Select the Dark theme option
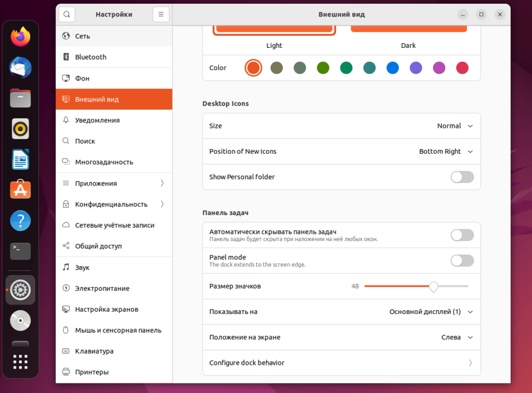Screen dimensions: 532x393 pyautogui.click(x=408, y=31)
